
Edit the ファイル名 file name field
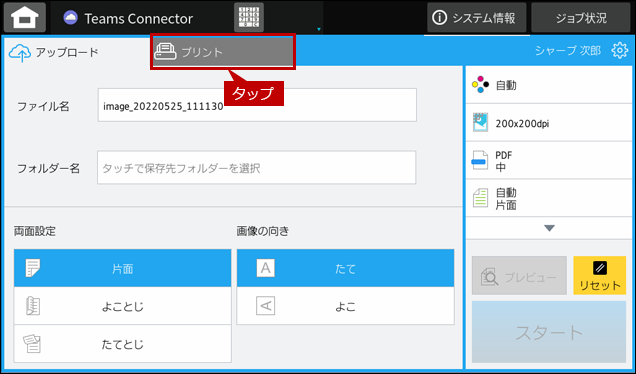257,105
